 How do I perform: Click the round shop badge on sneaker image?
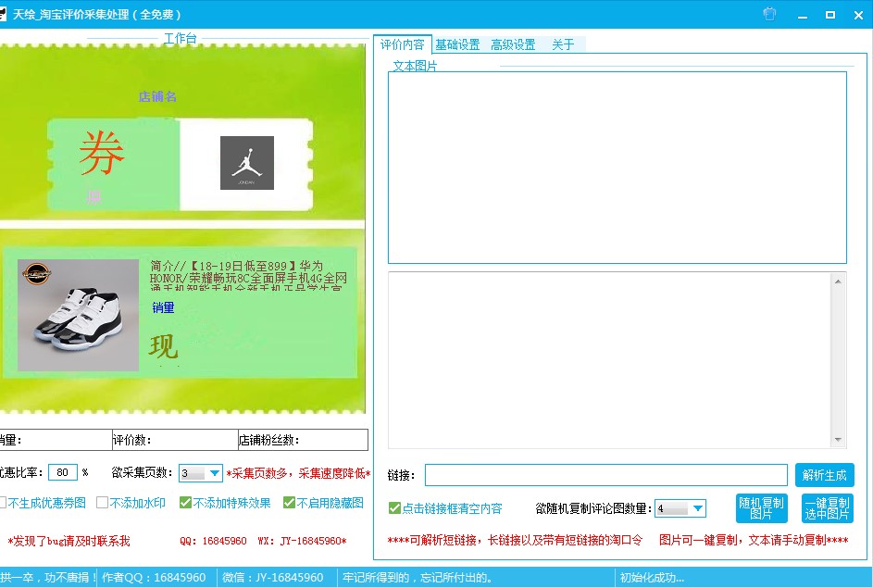pyautogui.click(x=37, y=274)
